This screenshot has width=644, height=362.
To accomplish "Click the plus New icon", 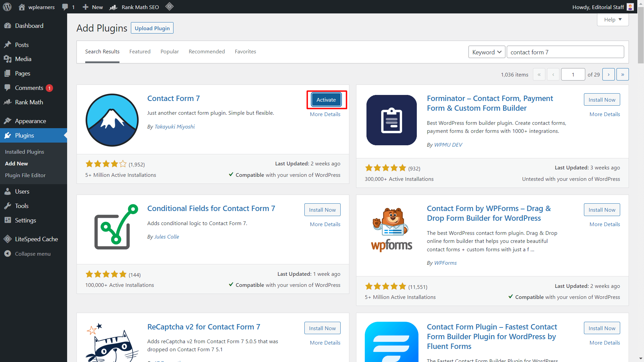I will pos(86,7).
